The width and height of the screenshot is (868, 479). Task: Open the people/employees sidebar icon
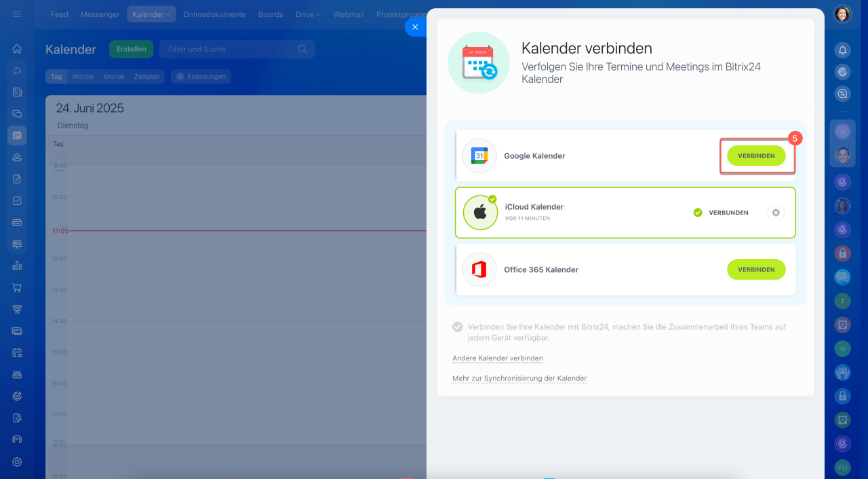[x=17, y=157]
